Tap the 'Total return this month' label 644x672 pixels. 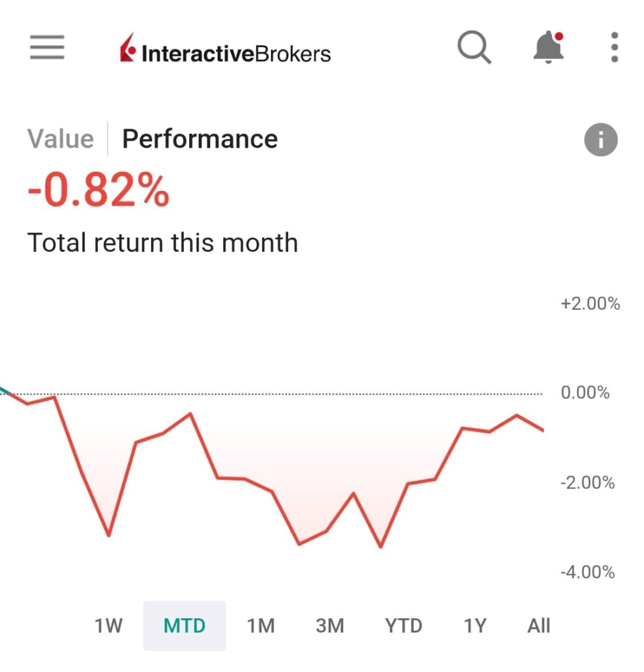(x=162, y=243)
